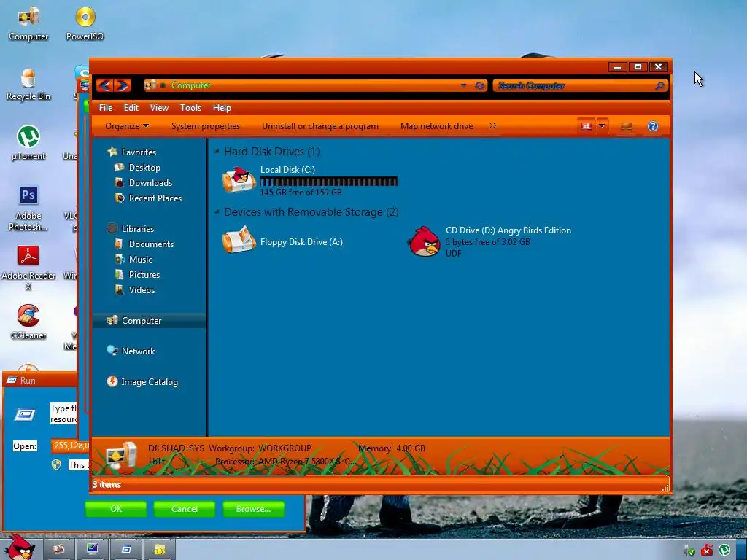Open the view options dropdown arrow

pyautogui.click(x=602, y=126)
